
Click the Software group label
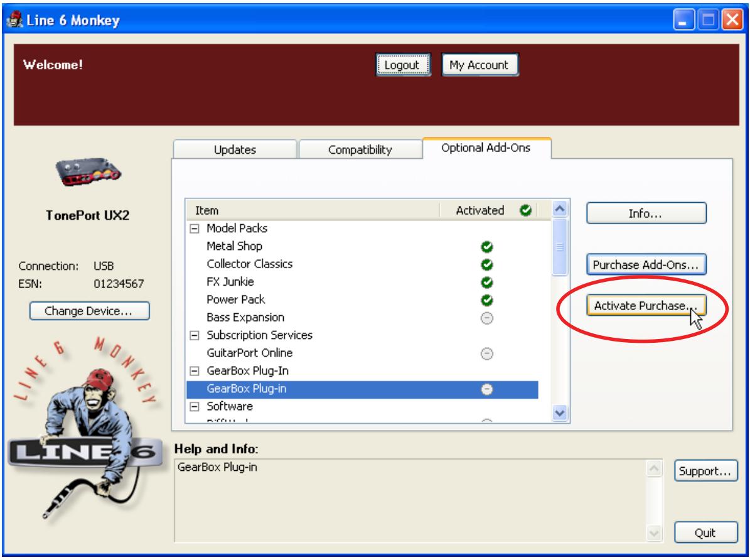tap(230, 406)
